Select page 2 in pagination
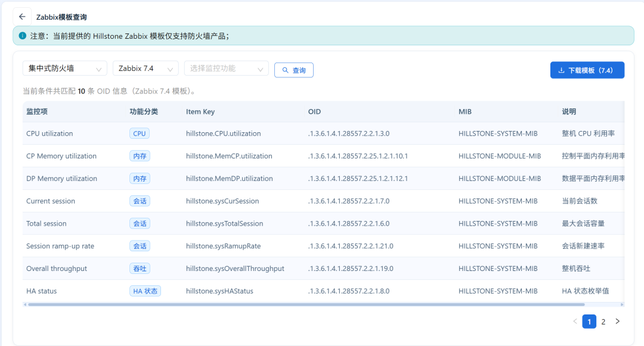Image resolution: width=644 pixels, height=346 pixels. (x=603, y=322)
